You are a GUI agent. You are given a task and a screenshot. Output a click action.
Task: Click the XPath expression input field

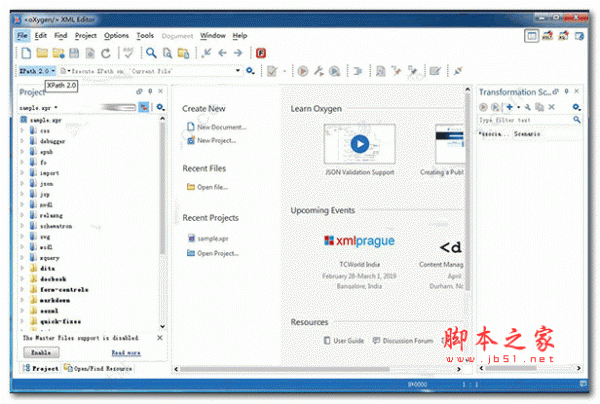[147, 71]
